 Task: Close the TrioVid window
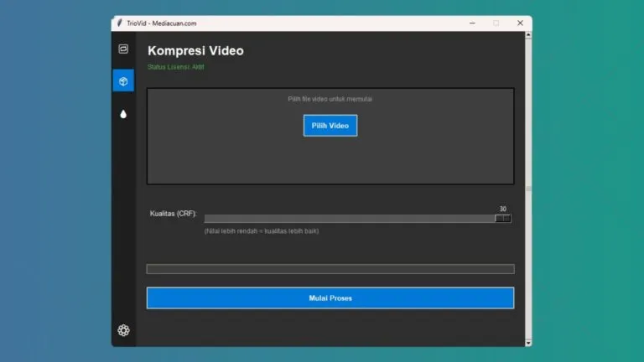(520, 23)
